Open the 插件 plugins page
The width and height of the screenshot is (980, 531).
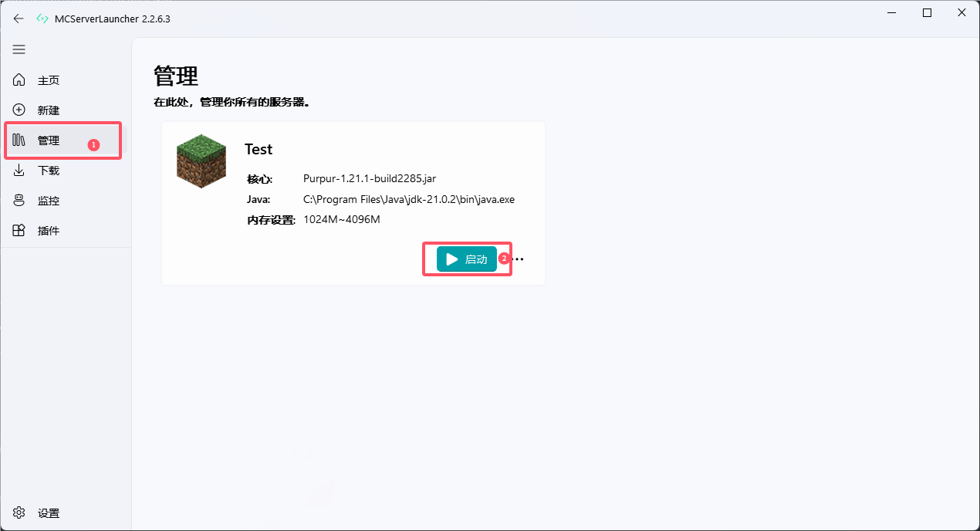tap(66, 231)
